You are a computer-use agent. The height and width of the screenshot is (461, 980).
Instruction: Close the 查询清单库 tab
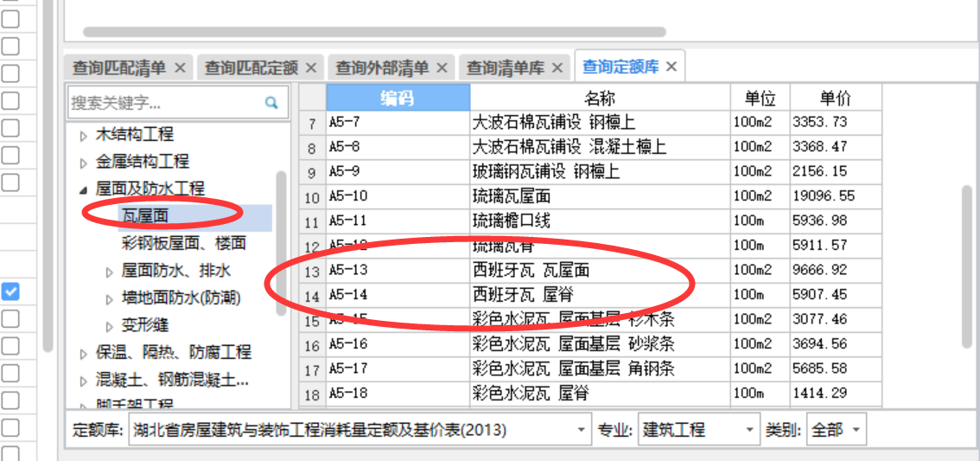click(x=557, y=67)
